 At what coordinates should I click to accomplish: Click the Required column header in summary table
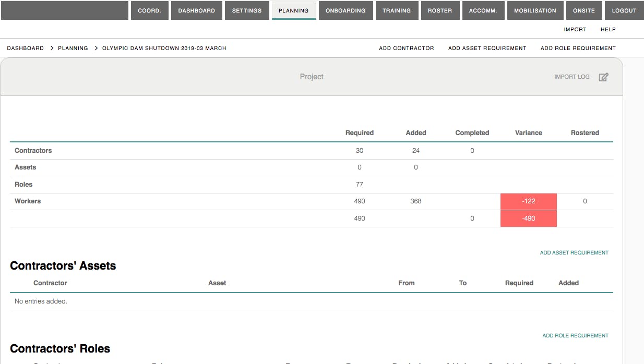[360, 132]
